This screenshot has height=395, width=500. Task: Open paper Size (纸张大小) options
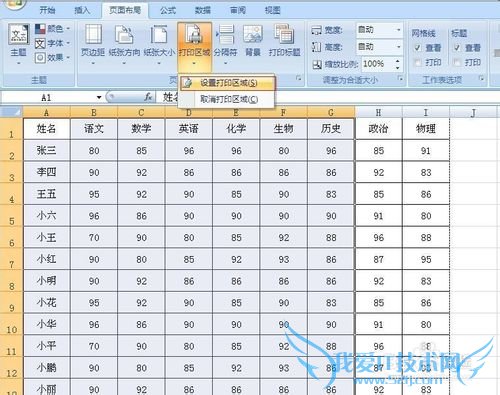(x=159, y=45)
